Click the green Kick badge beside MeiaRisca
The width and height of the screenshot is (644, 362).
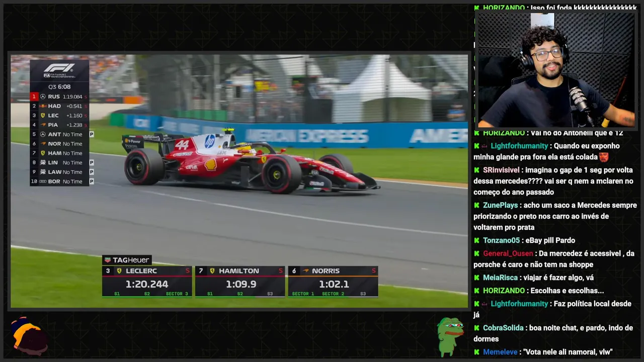pyautogui.click(x=476, y=278)
